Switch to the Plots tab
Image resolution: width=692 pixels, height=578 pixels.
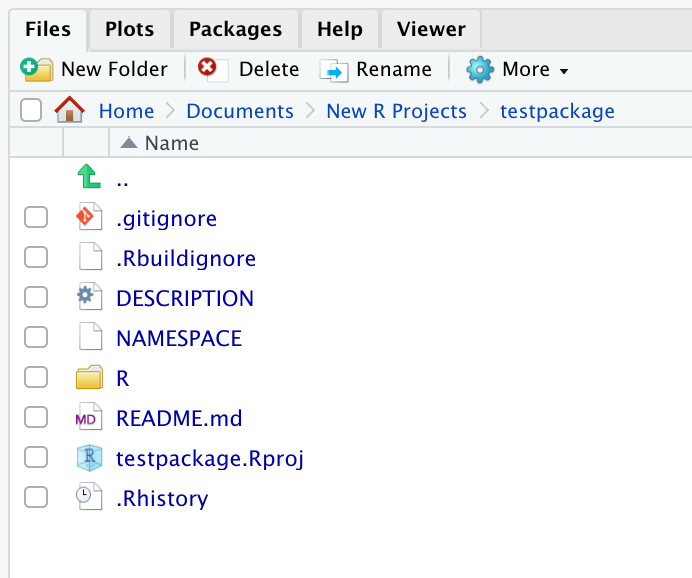pyautogui.click(x=129, y=30)
